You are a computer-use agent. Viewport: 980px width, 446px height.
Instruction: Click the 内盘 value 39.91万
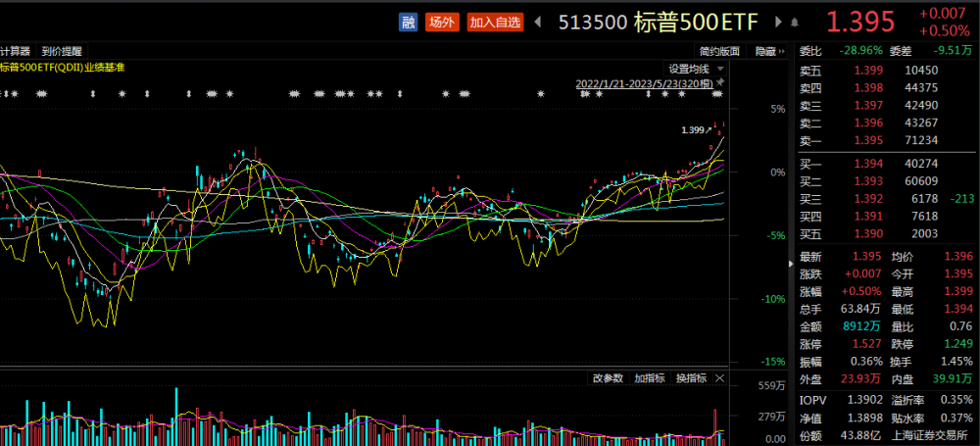pos(953,379)
